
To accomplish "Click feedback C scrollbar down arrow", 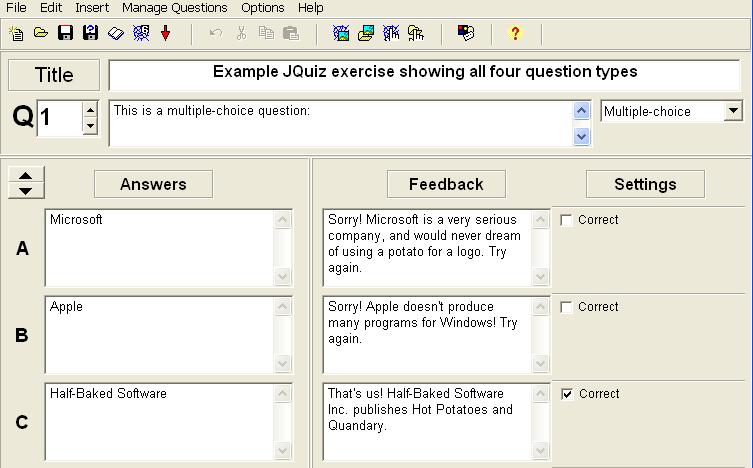I will click(x=540, y=450).
